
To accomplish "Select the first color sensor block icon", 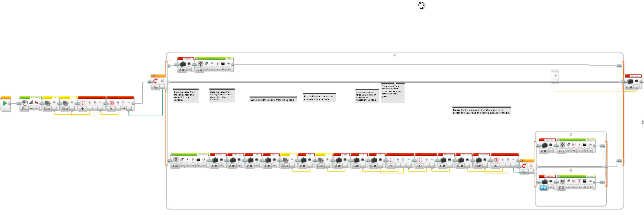I will pos(48,103).
